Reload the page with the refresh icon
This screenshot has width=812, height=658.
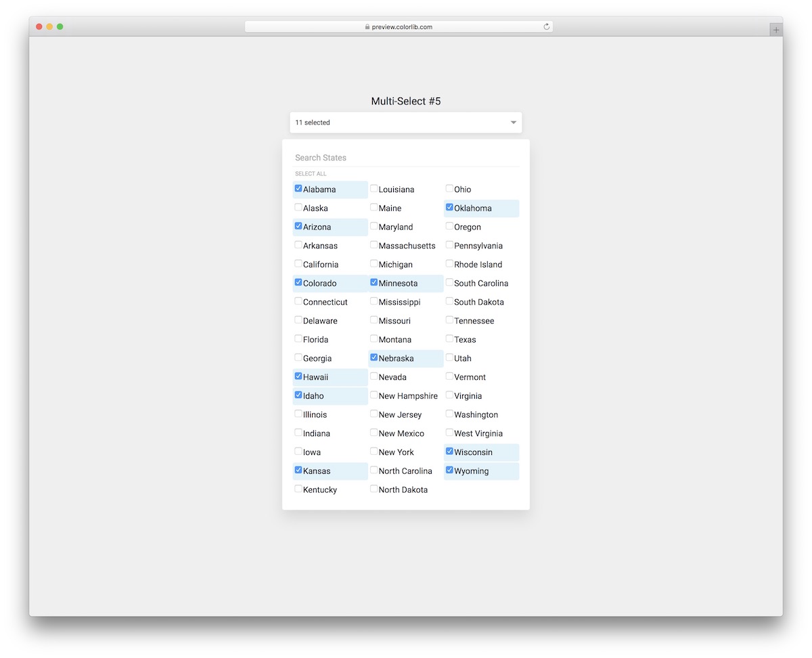coord(546,26)
